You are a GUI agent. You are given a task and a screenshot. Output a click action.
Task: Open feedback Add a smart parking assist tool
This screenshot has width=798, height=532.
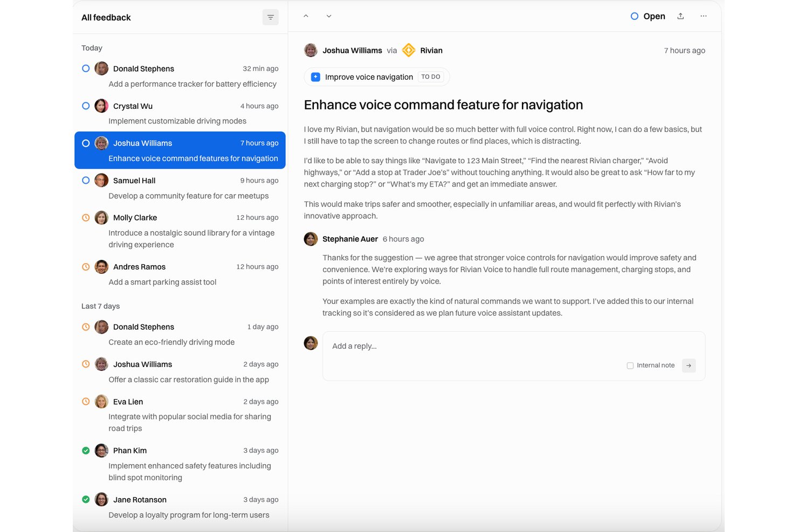click(x=180, y=274)
